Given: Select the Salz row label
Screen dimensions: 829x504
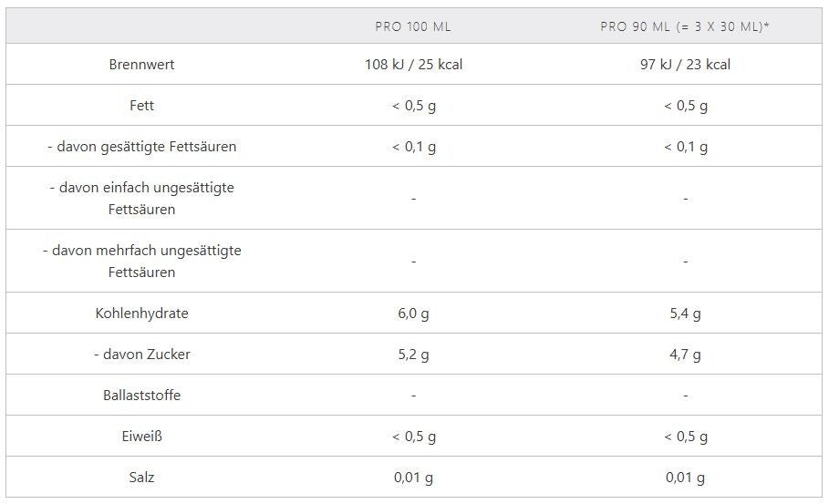Looking at the screenshot, I should tap(141, 478).
